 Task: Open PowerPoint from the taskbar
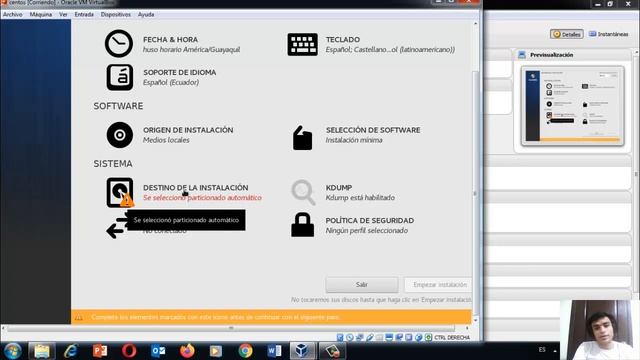100,351
